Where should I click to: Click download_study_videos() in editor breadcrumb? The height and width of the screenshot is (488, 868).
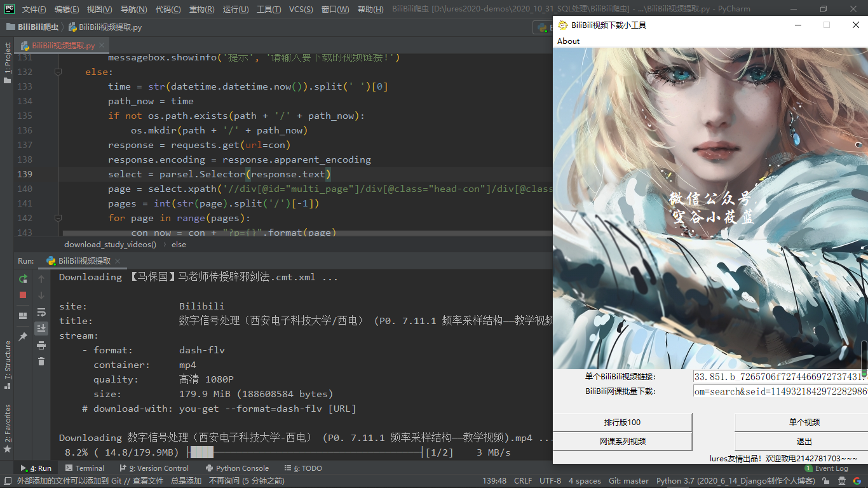point(110,244)
